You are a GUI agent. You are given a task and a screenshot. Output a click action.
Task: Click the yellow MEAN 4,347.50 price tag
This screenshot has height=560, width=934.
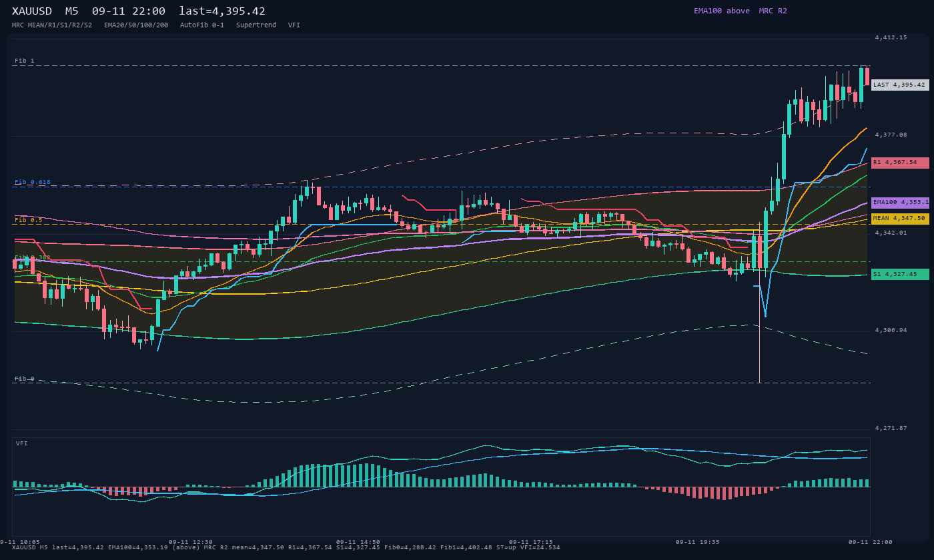point(900,218)
